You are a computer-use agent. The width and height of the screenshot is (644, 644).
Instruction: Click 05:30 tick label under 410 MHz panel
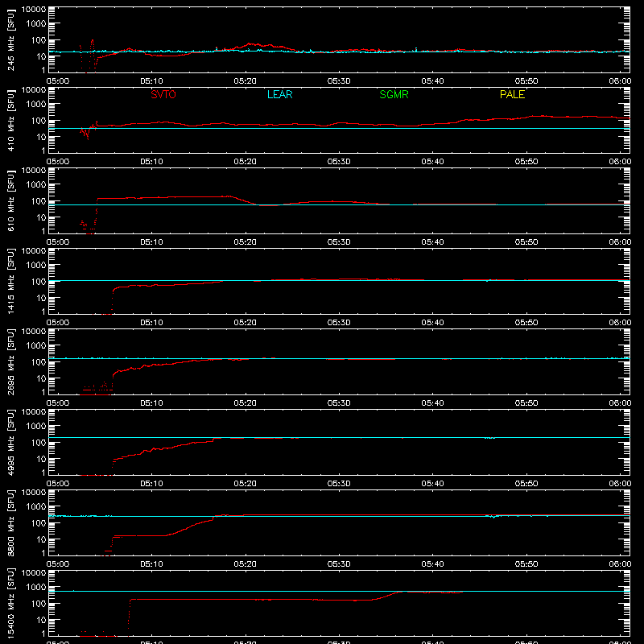pyautogui.click(x=339, y=162)
